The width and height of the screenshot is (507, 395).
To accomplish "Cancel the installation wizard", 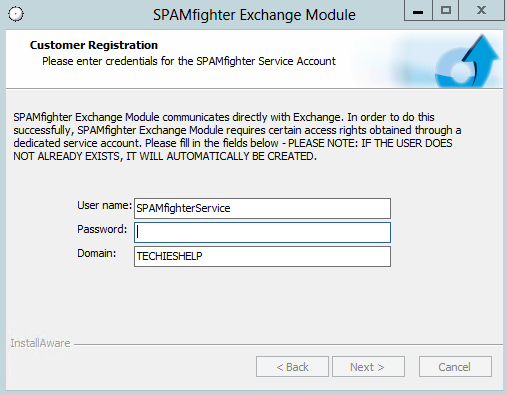I will 455,367.
